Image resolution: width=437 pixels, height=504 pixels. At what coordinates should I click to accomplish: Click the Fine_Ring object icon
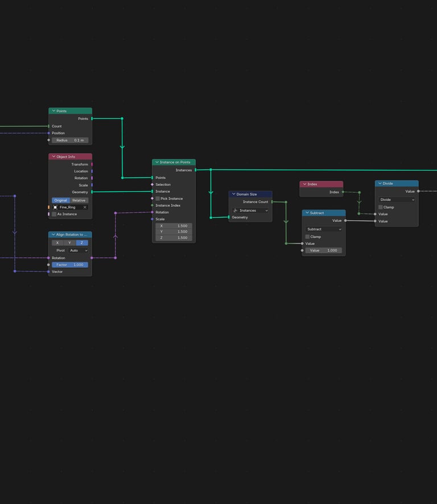(55, 207)
